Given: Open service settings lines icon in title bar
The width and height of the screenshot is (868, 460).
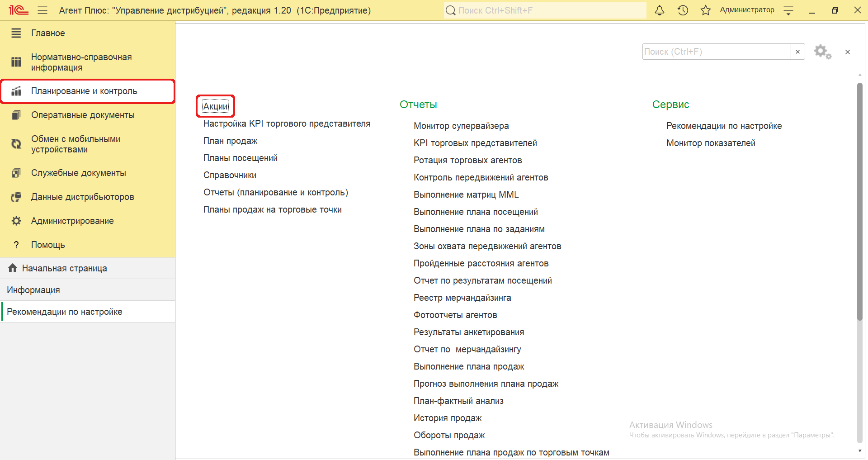Looking at the screenshot, I should coord(788,10).
